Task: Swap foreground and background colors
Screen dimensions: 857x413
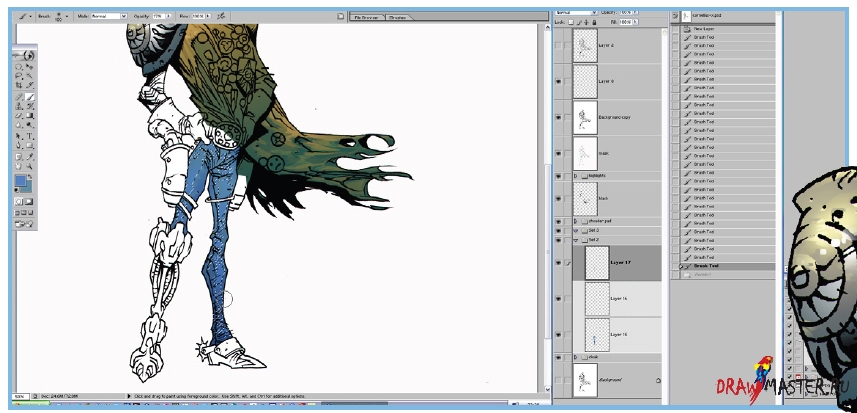Action: (30, 178)
